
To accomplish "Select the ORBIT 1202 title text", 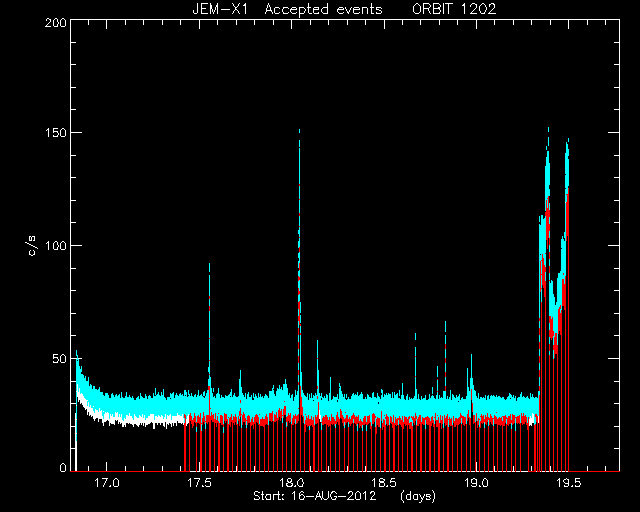I will click(454, 9).
